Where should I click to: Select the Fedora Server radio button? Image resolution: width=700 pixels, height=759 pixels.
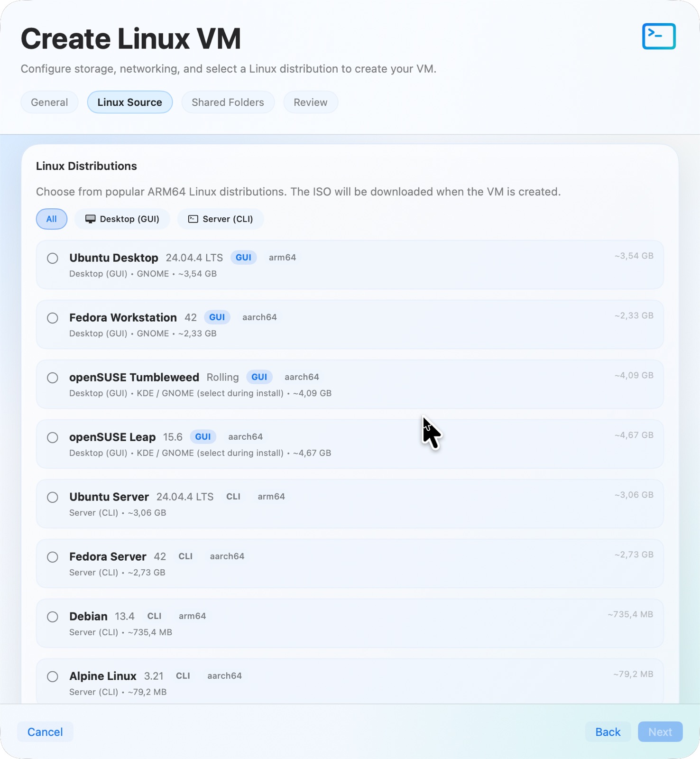click(x=53, y=557)
